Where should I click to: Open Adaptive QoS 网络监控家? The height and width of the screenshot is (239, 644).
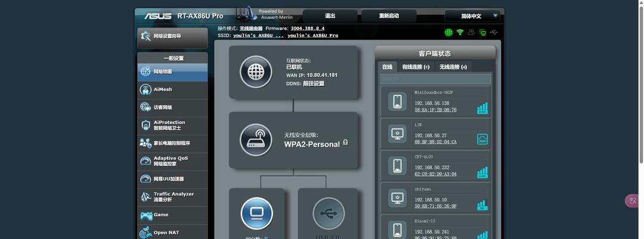click(172, 161)
